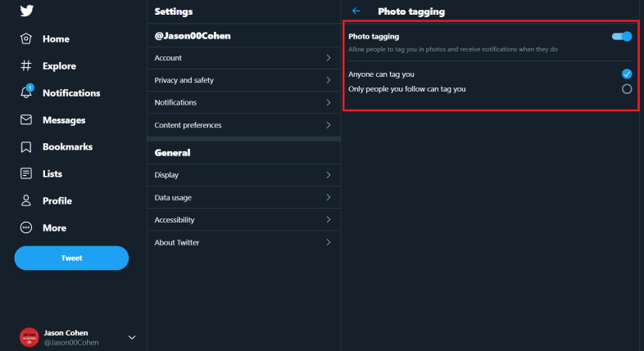
Task: Go back with the Photo tagging arrow
Action: (356, 11)
